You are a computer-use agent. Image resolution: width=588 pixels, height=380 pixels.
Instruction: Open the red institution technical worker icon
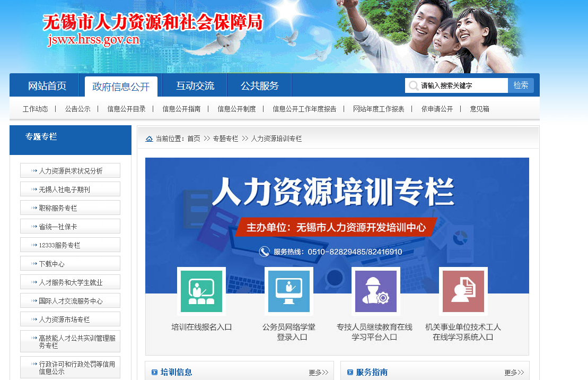click(463, 291)
